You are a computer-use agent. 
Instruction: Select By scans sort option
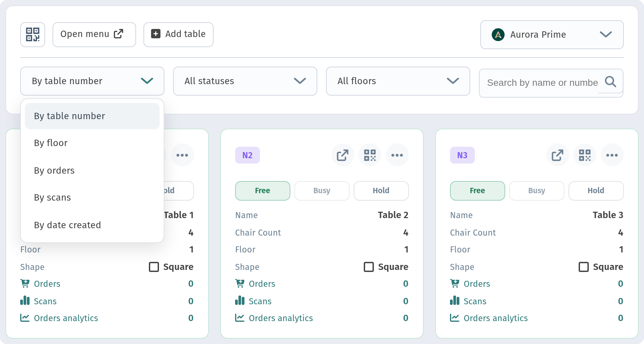pyautogui.click(x=92, y=198)
